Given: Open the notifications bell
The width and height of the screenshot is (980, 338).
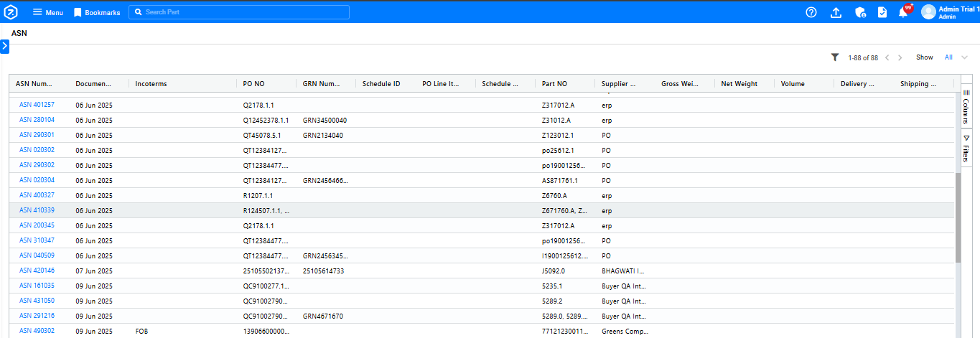Looking at the screenshot, I should pyautogui.click(x=903, y=12).
